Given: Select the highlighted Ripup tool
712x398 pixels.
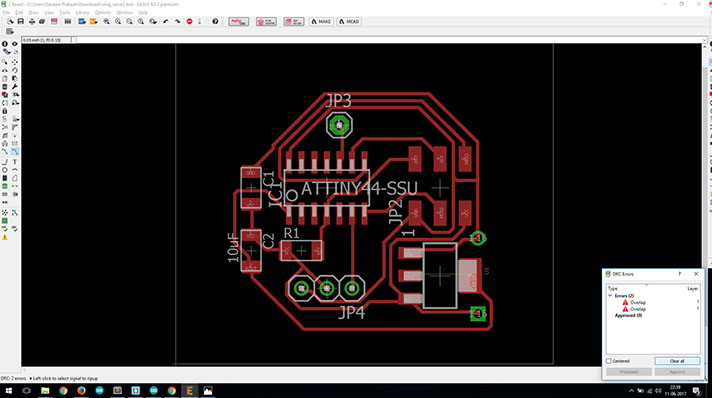Looking at the screenshot, I should click(15, 151).
